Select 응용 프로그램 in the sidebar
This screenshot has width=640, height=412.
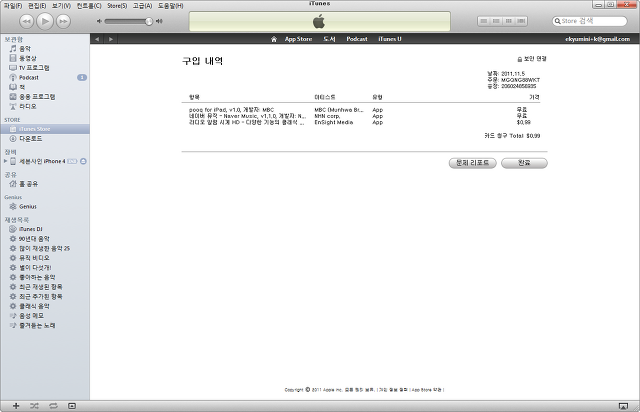pyautogui.click(x=45, y=97)
